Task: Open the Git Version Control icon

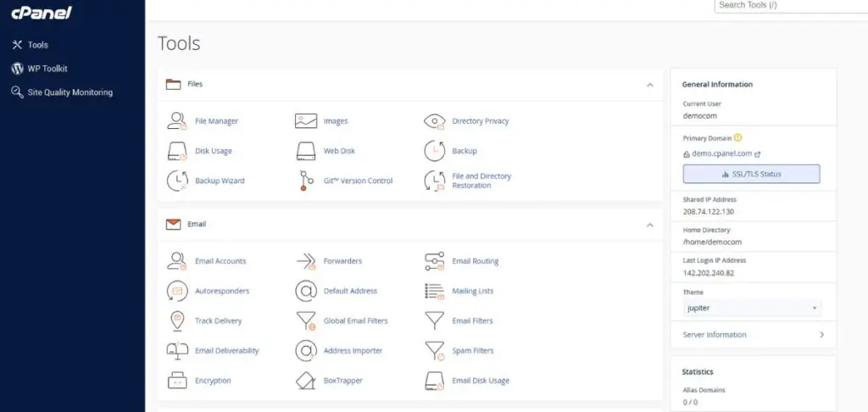Action: tap(305, 181)
